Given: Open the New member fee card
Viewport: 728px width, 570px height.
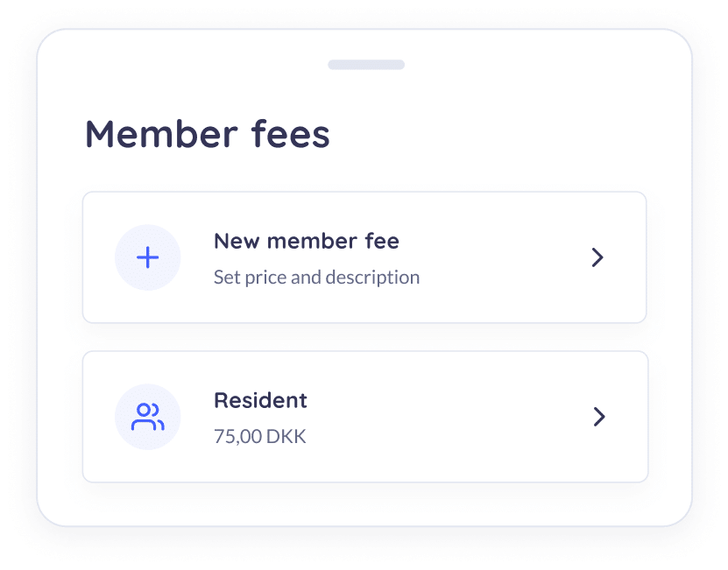Looking at the screenshot, I should pos(364,257).
